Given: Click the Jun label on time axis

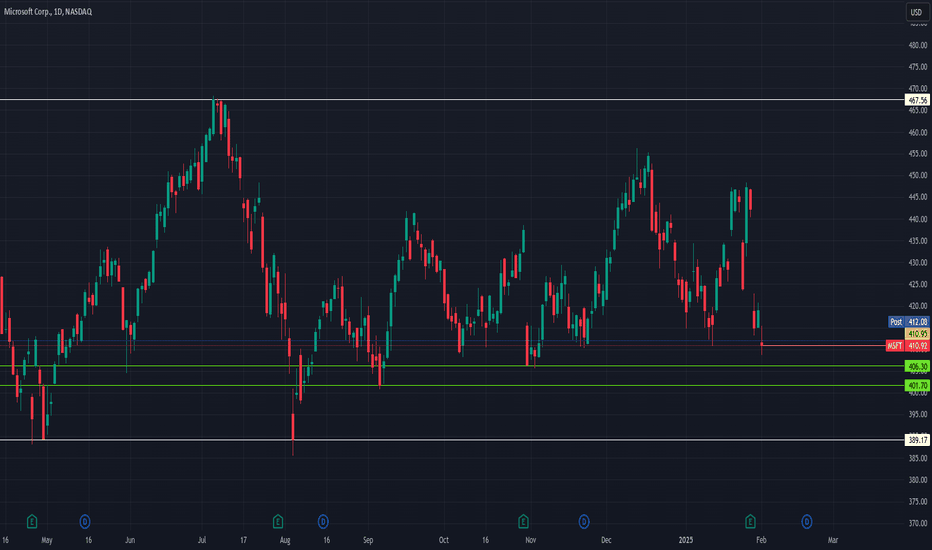Looking at the screenshot, I should tap(130, 540).
